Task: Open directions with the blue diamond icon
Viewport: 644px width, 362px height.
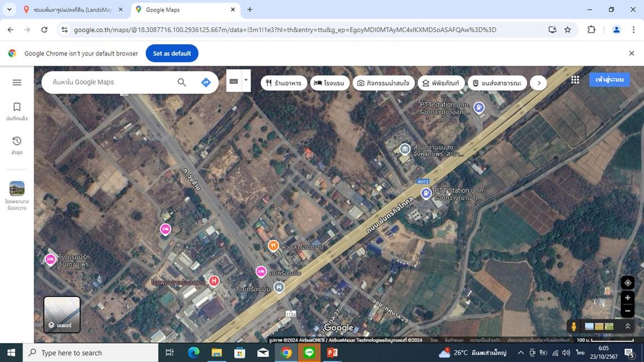Action: click(205, 81)
